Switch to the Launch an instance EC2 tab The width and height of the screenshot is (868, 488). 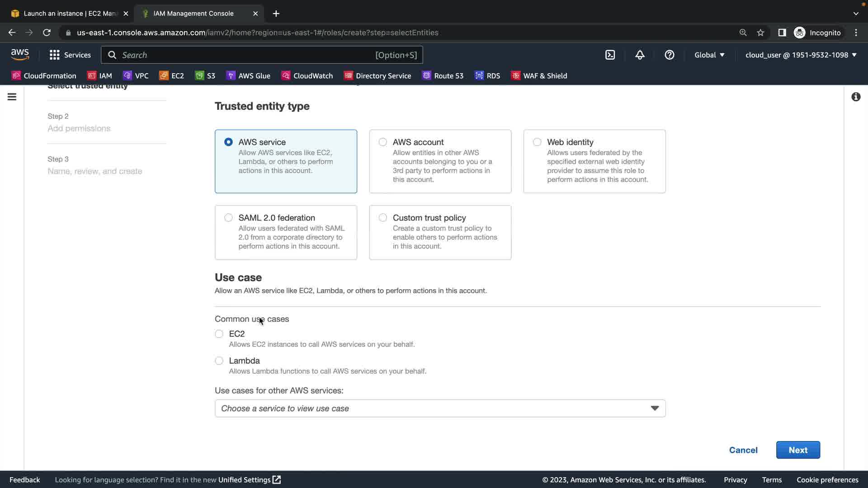pos(68,14)
